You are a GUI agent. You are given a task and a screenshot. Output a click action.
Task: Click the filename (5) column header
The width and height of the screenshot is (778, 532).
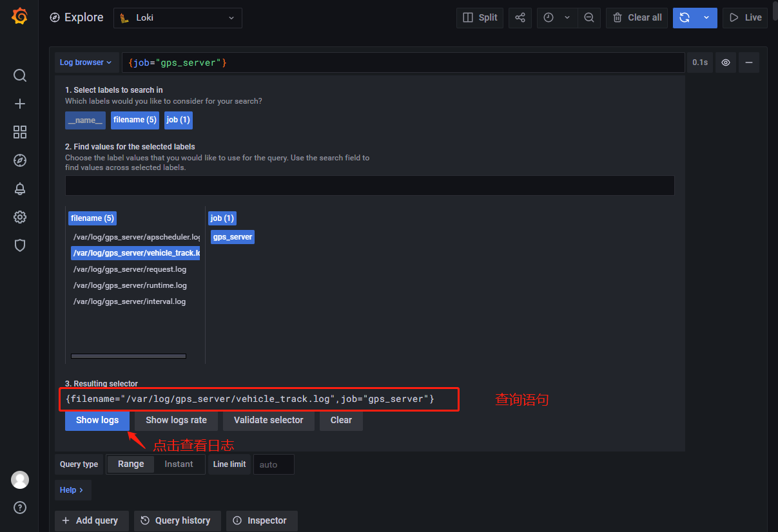click(92, 218)
